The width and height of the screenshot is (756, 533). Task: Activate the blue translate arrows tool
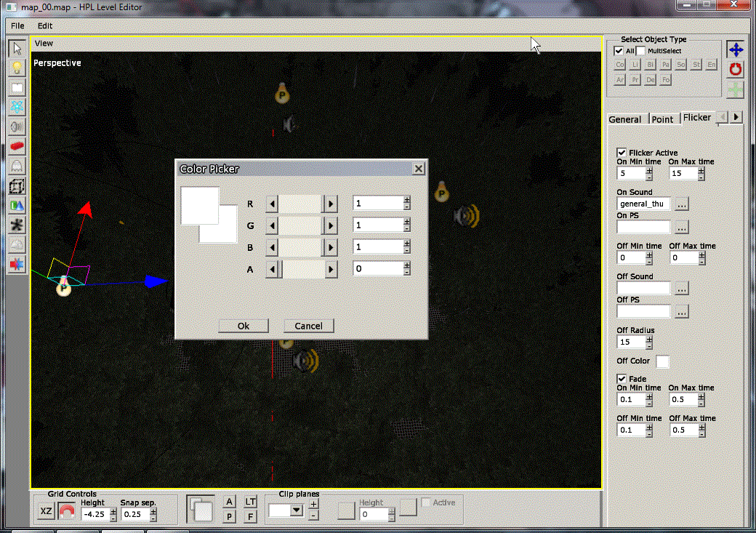(736, 49)
